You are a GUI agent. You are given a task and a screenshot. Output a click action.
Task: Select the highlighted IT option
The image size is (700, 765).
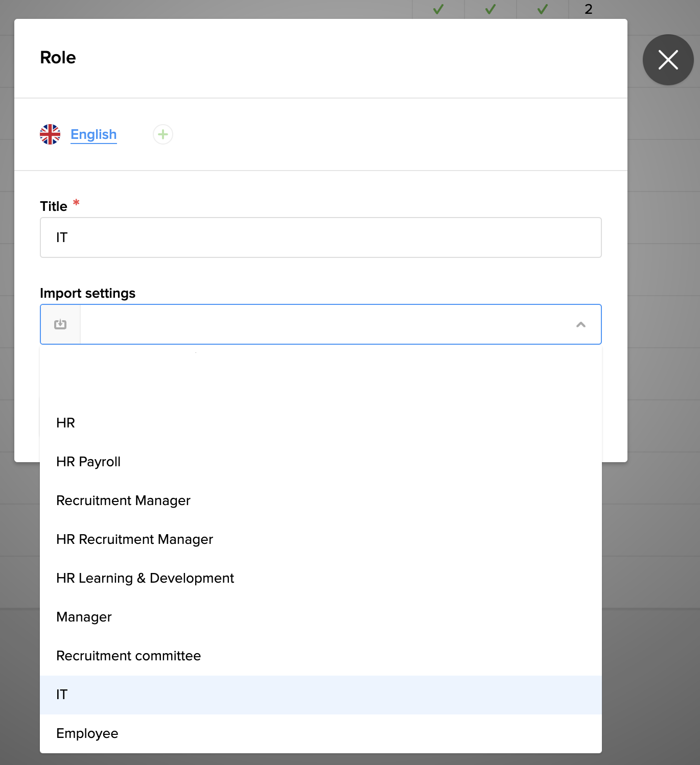click(x=62, y=695)
